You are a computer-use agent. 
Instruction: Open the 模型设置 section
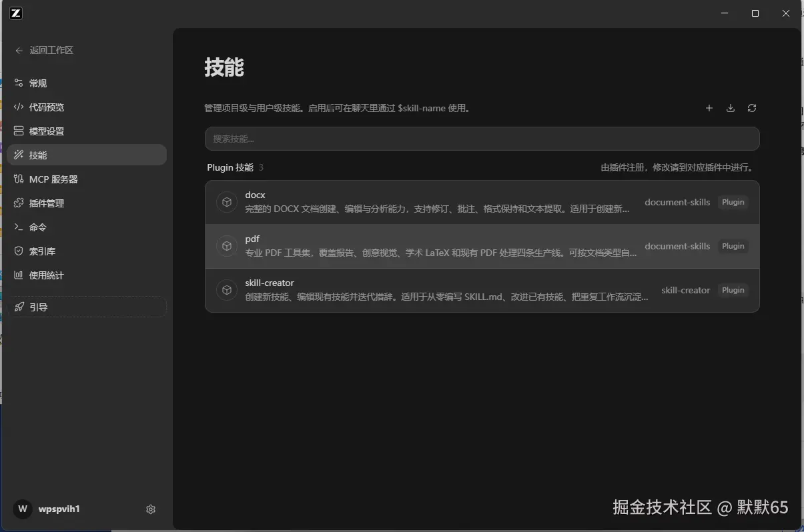87,131
